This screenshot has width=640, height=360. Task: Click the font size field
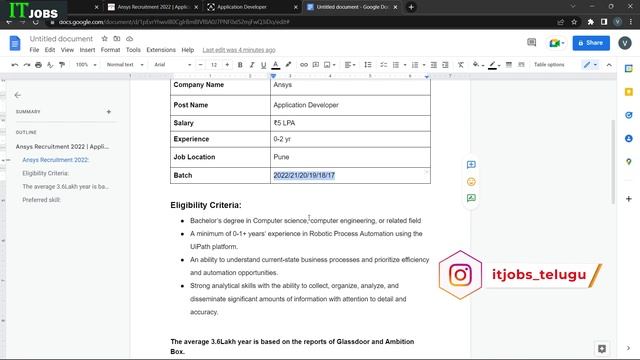tap(213, 64)
